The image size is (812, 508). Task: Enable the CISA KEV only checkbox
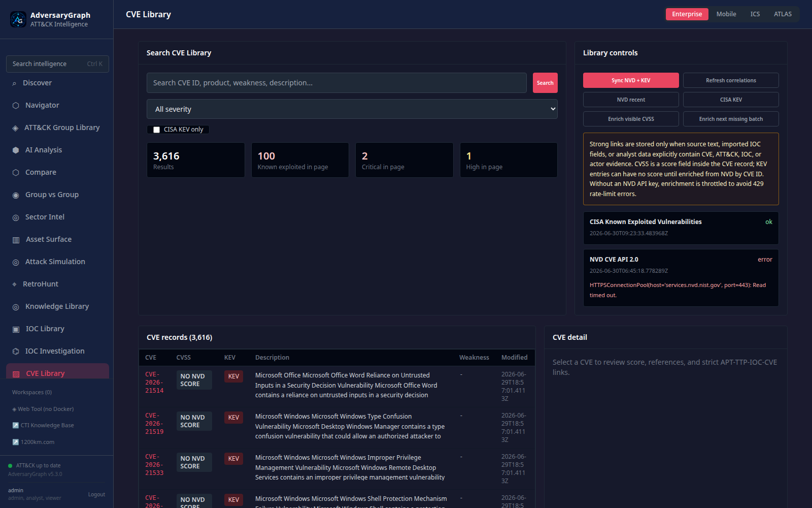click(156, 130)
